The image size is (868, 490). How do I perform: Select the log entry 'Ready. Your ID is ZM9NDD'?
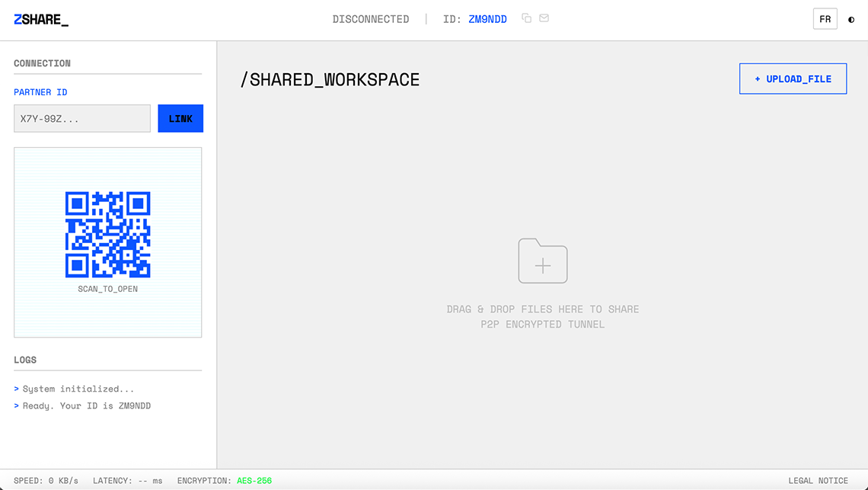(x=84, y=405)
